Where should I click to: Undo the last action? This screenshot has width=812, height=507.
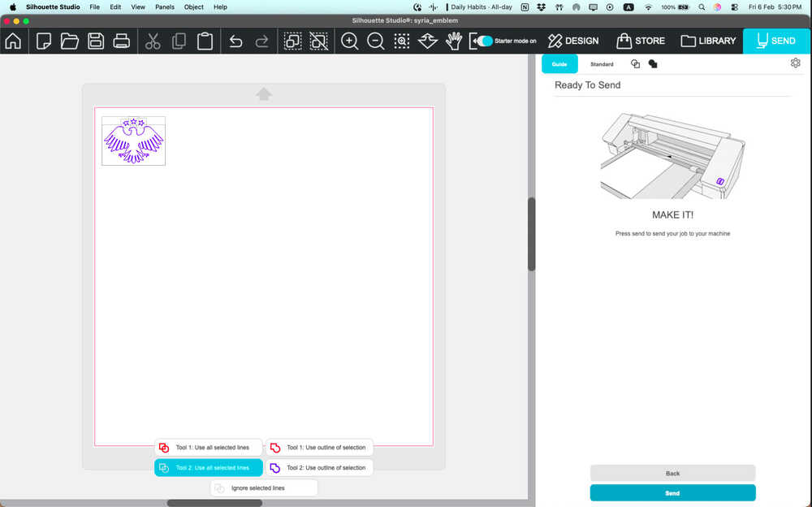tap(235, 41)
